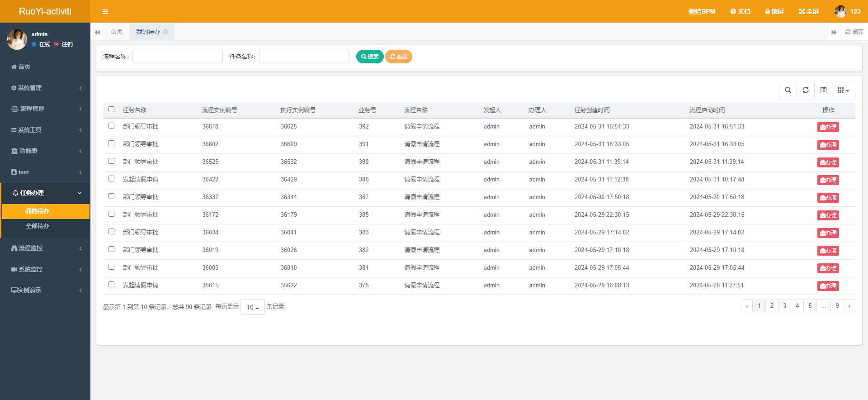Image resolution: width=868 pixels, height=400 pixels.
Task: Click the table search magnifier icon
Action: (x=788, y=90)
